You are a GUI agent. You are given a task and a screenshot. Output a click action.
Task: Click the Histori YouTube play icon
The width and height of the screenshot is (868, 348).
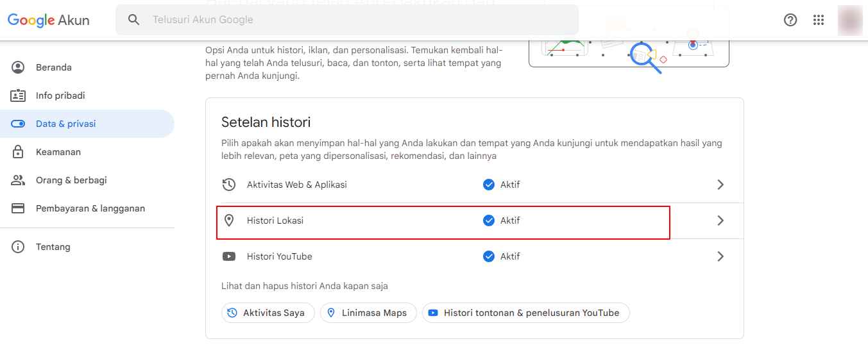[229, 256]
